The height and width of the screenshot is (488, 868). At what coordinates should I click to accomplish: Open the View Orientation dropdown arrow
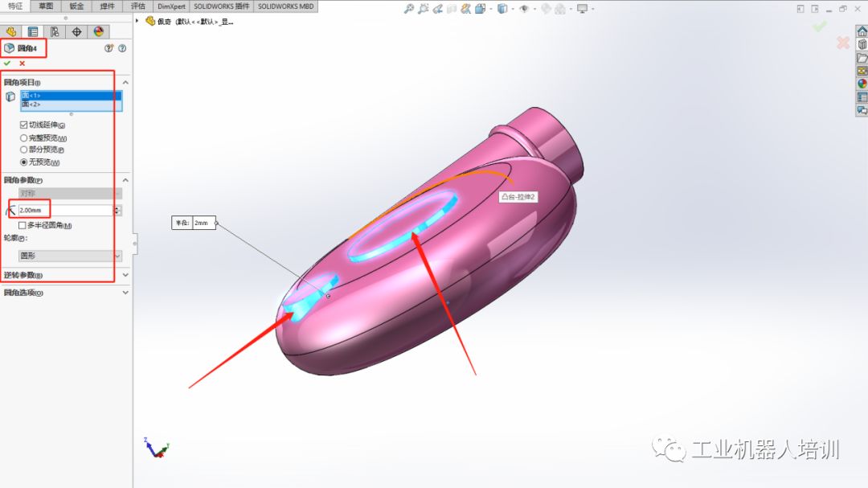pyautogui.click(x=490, y=9)
